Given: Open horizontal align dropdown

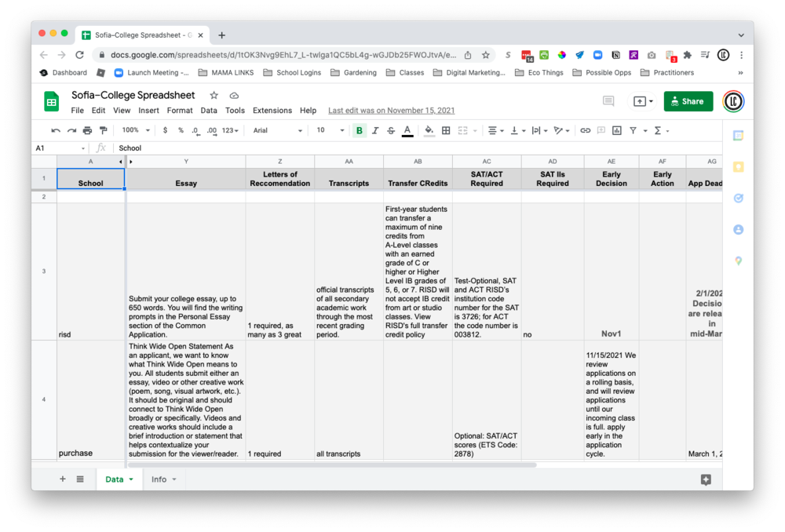Looking at the screenshot, I should 495,130.
